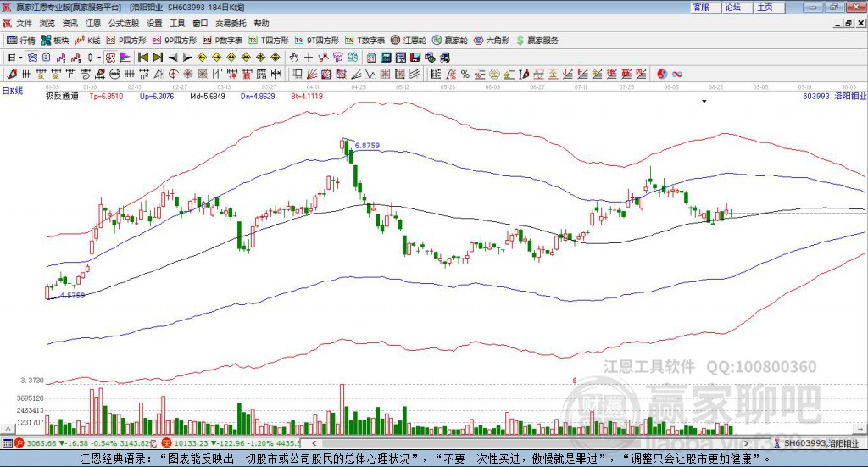Select the red fan lines drawing tool
Viewport: 868px width, 467px height.
tap(311, 74)
